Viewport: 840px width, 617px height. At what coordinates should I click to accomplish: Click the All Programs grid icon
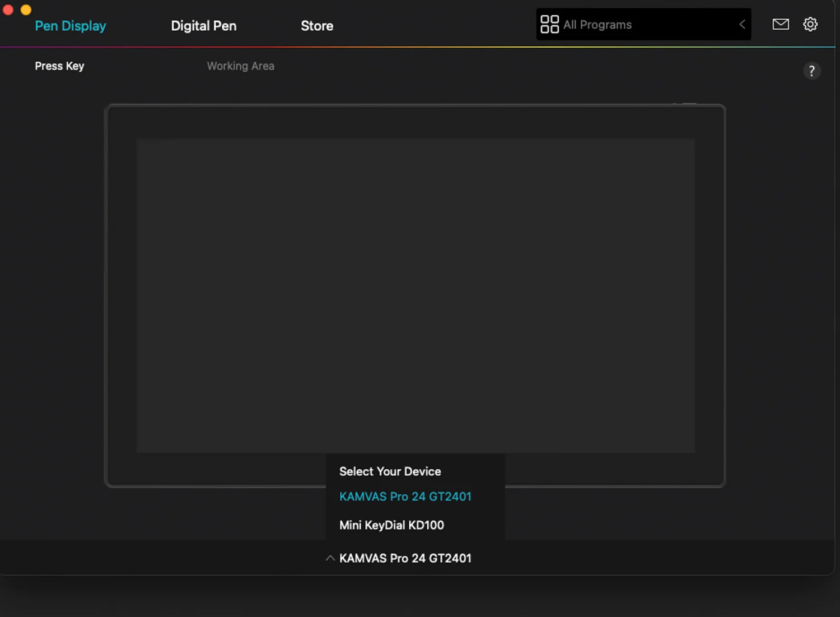[549, 24]
